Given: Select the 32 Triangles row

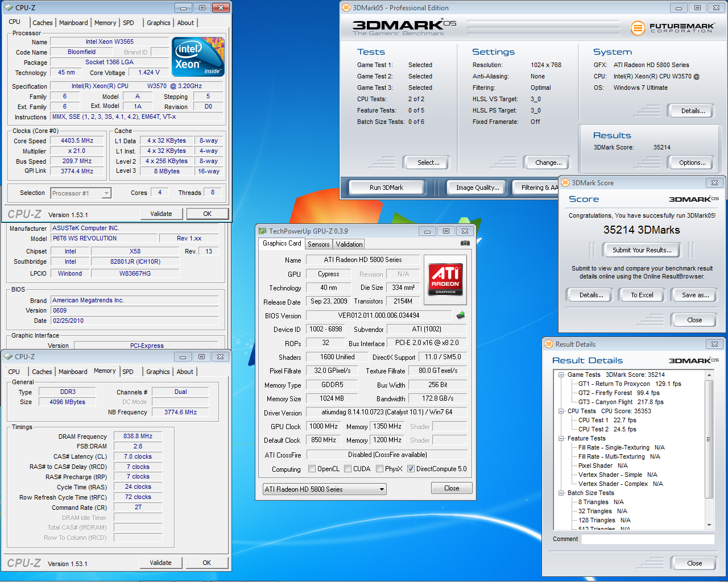Looking at the screenshot, I should point(602,511).
